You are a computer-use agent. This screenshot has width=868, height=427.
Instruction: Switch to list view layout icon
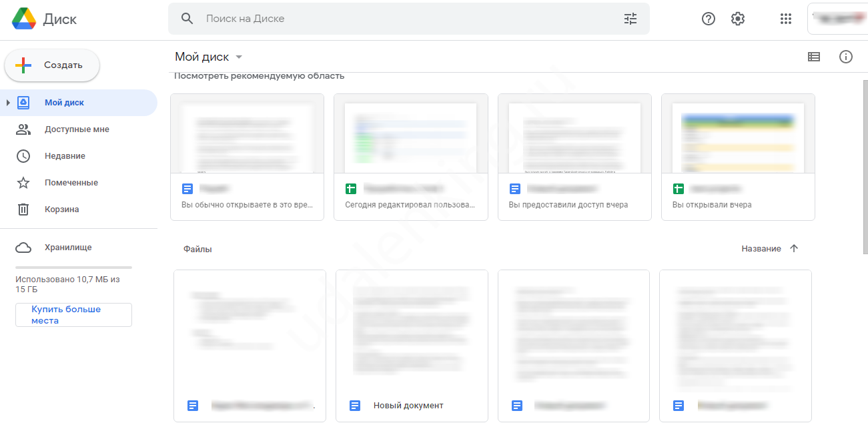[814, 57]
